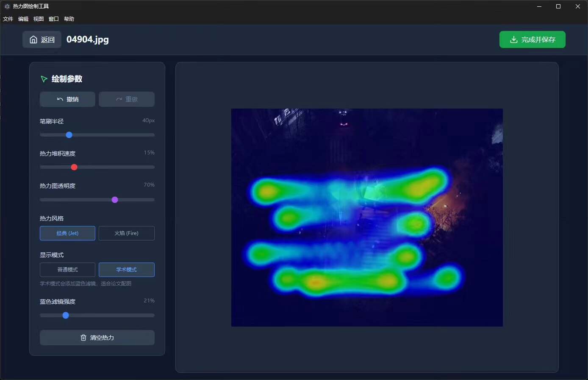This screenshot has width=588, height=380.
Task: Open the 视图 menu
Action: point(39,19)
